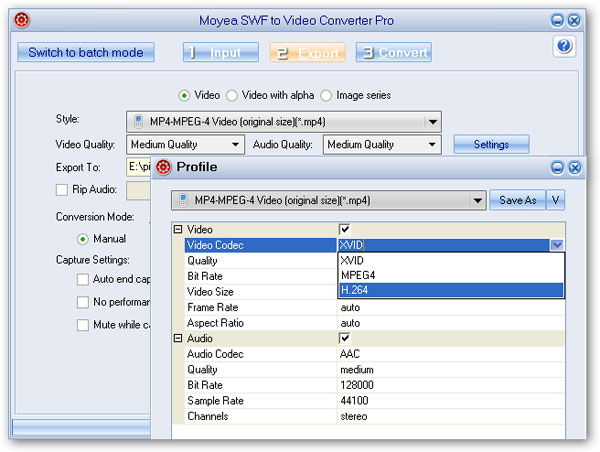This screenshot has height=452, width=600.
Task: Click Switch to batch mode
Action: (x=86, y=52)
